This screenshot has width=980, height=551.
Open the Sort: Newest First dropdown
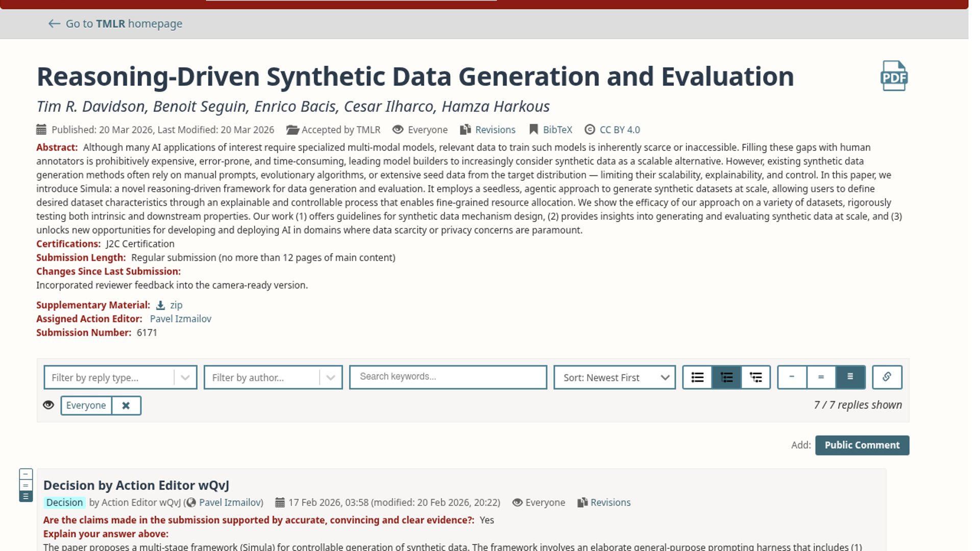pyautogui.click(x=615, y=378)
